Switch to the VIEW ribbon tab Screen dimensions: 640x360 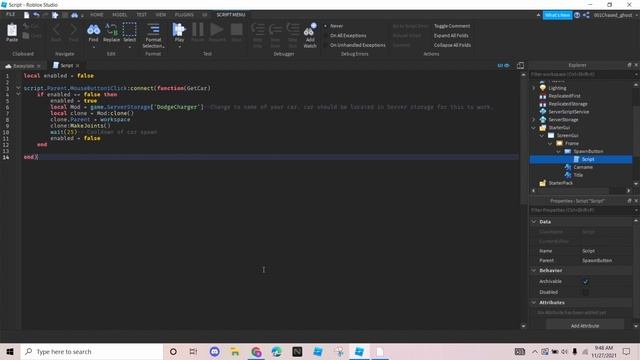(x=161, y=15)
